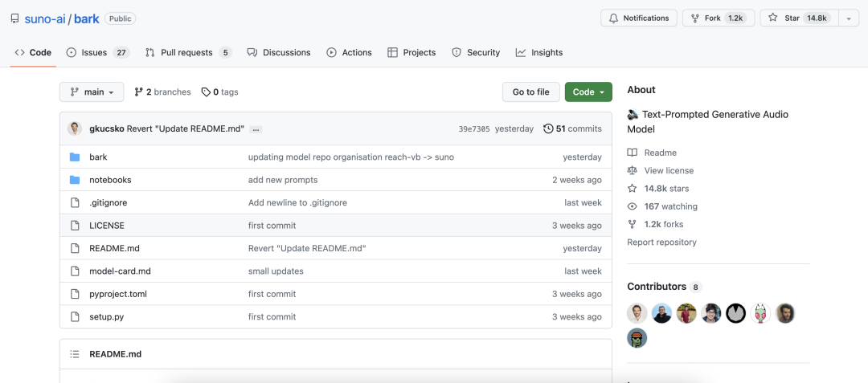Click the file icon of the pyproject.toml row
This screenshot has height=383, width=868.
point(75,294)
